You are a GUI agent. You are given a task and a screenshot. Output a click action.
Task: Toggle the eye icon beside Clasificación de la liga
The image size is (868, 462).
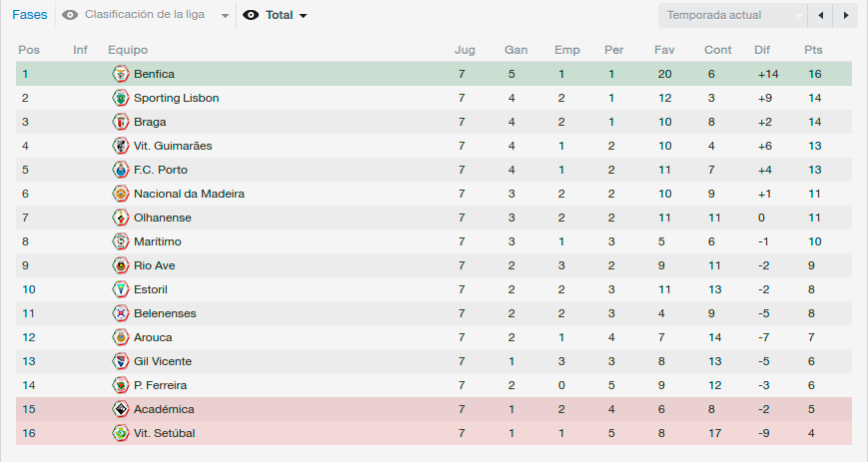[x=70, y=15]
